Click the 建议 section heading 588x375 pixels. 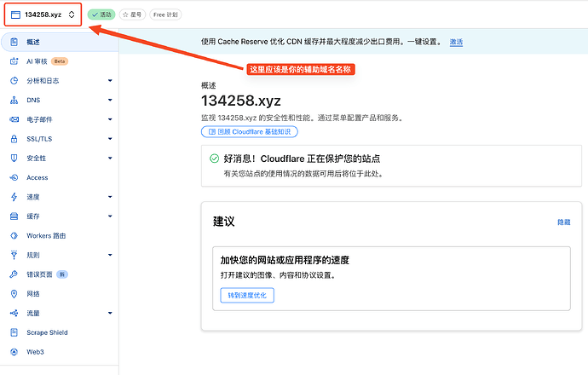tap(224, 222)
